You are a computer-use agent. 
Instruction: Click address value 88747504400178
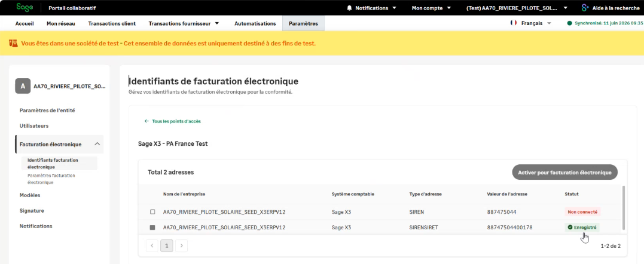[509, 228]
